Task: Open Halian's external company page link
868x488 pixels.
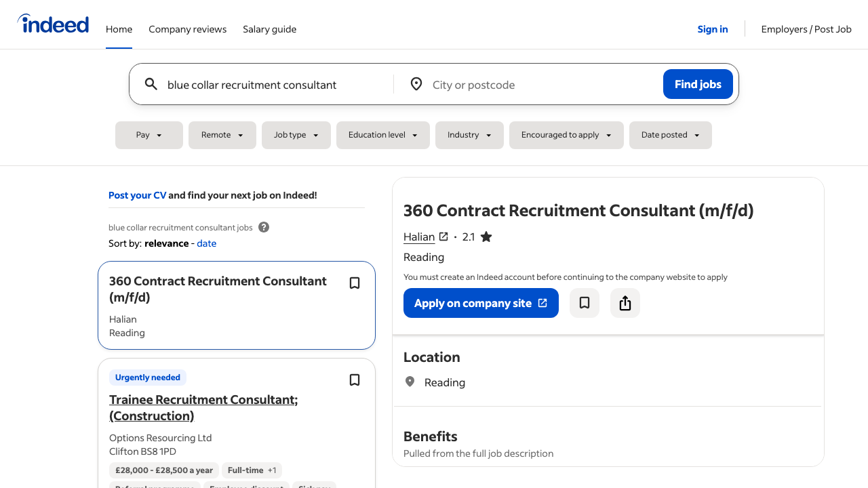Action: pyautogui.click(x=443, y=237)
